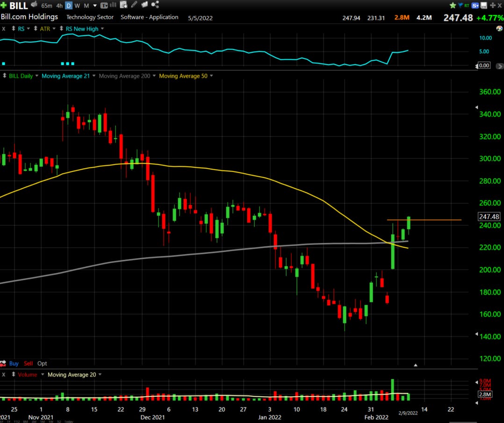This screenshot has height=423, width=504.
Task: Click the Bill.com Holdings company name
Action: click(x=29, y=17)
